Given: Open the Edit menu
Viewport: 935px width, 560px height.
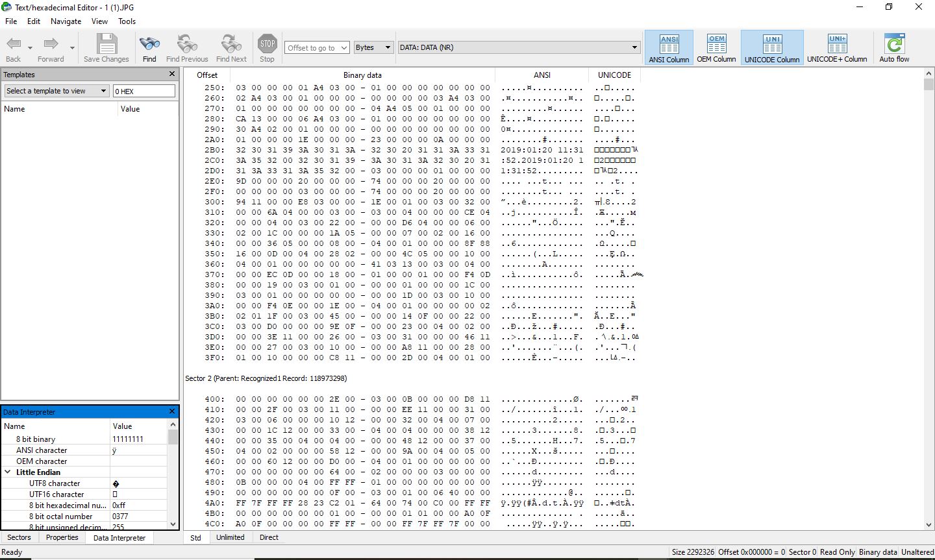Looking at the screenshot, I should 34,21.
